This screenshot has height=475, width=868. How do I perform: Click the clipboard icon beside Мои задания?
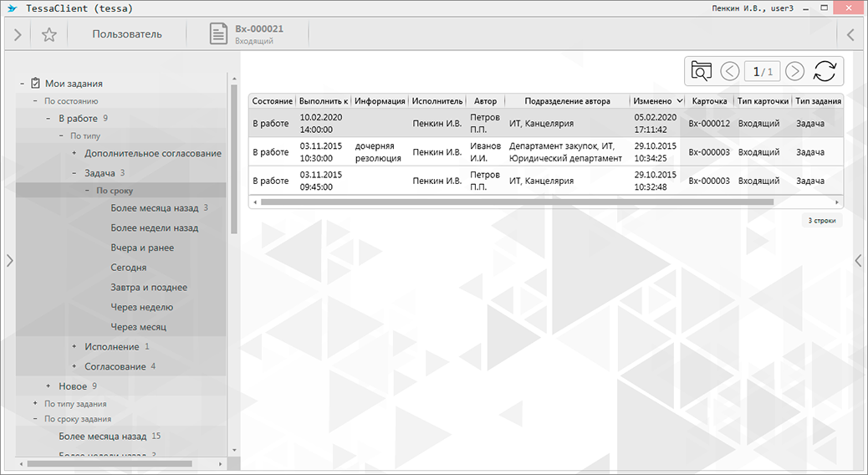(35, 84)
